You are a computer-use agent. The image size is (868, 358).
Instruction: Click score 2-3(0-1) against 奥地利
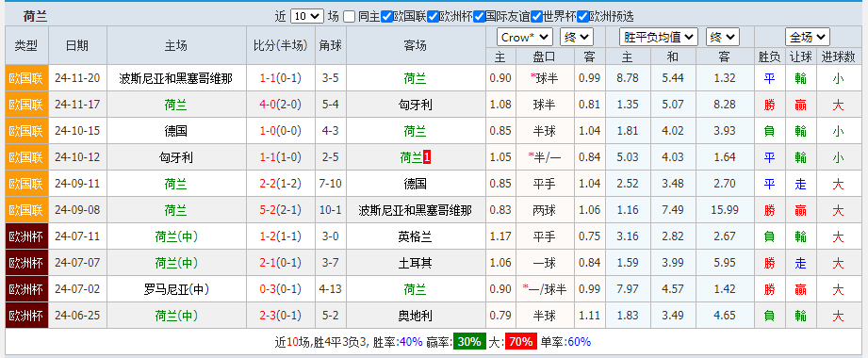[x=281, y=316]
